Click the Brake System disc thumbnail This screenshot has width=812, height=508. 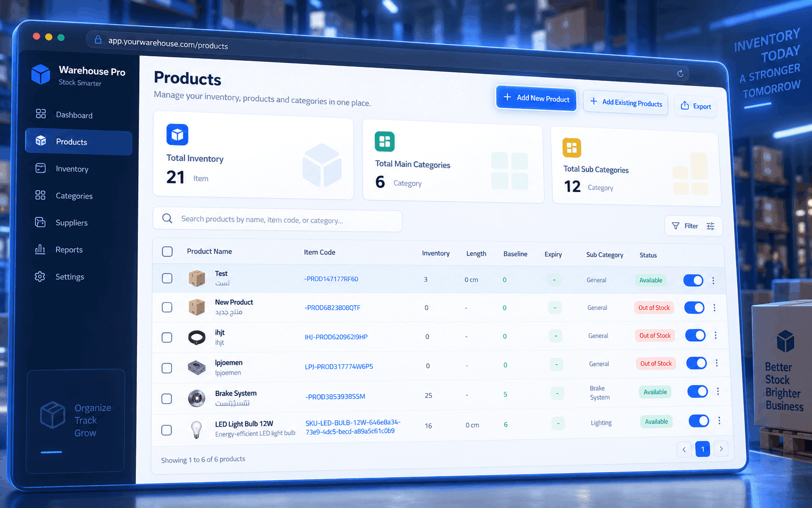pyautogui.click(x=197, y=398)
